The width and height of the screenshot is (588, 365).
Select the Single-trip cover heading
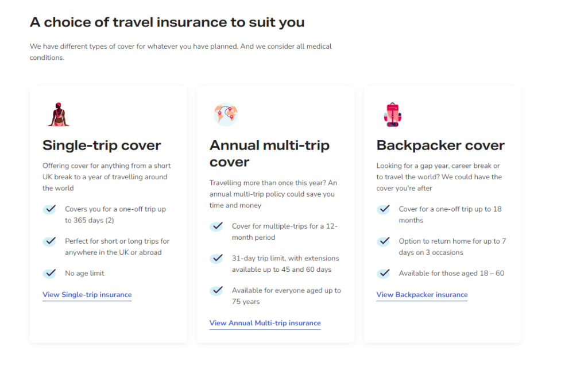pyautogui.click(x=102, y=145)
